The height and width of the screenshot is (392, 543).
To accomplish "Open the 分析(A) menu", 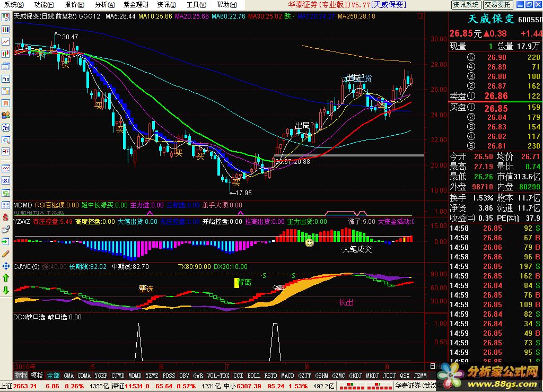I will (104, 4).
